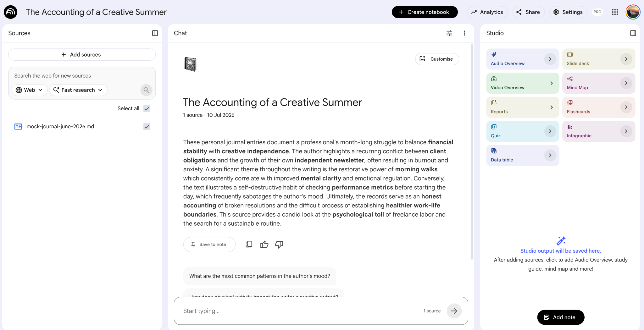The width and height of the screenshot is (644, 330).
Task: Expand Mind Map options chevron
Action: (x=626, y=83)
